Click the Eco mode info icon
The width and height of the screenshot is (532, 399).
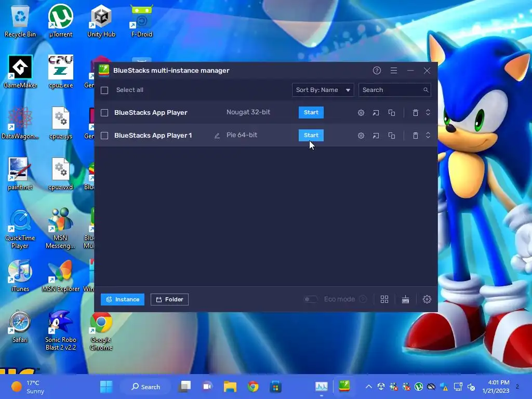(363, 299)
